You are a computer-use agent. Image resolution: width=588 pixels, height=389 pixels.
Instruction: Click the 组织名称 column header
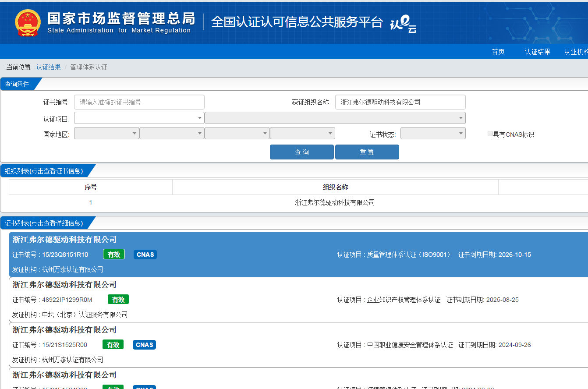pyautogui.click(x=335, y=187)
